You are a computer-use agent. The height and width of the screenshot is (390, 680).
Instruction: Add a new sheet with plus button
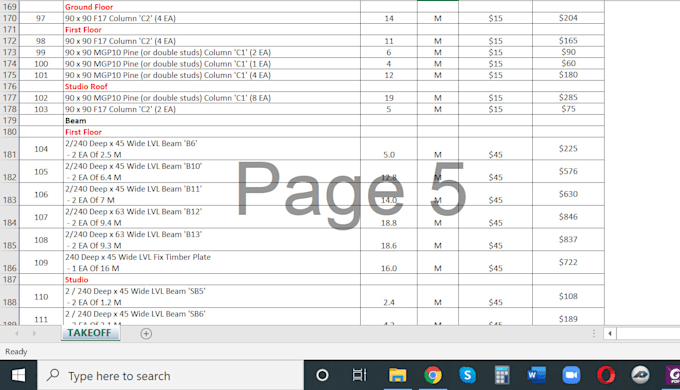[146, 334]
